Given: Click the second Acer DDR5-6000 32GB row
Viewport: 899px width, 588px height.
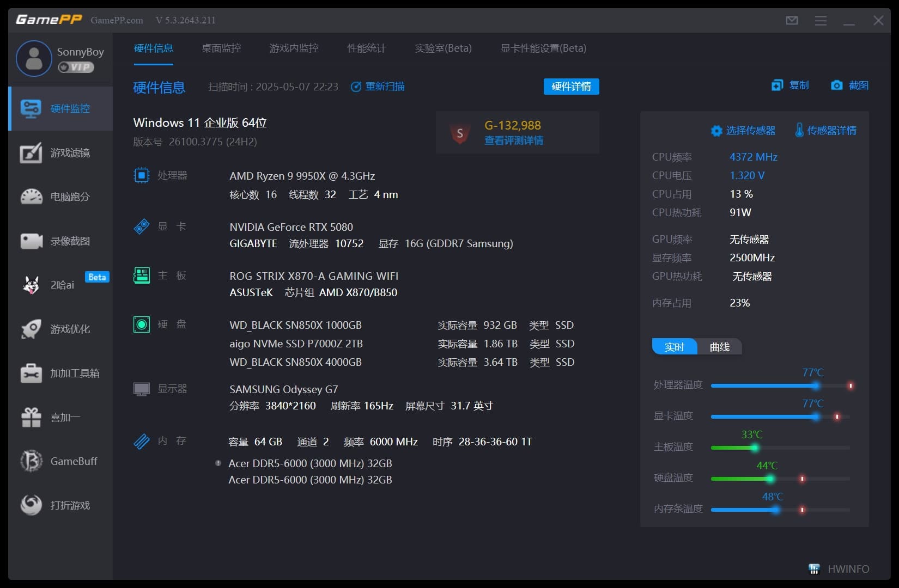Looking at the screenshot, I should click(311, 480).
